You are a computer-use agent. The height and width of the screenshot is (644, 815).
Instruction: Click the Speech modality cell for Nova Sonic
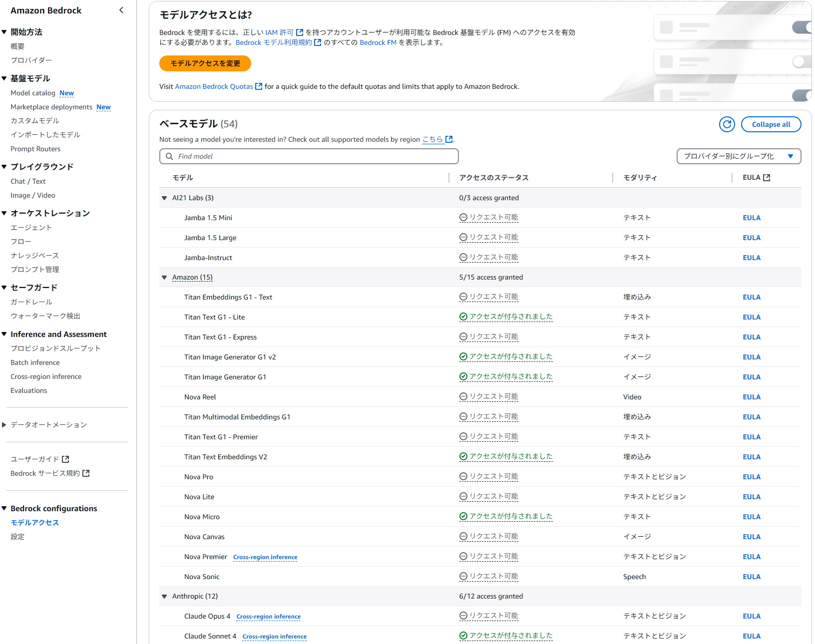635,577
